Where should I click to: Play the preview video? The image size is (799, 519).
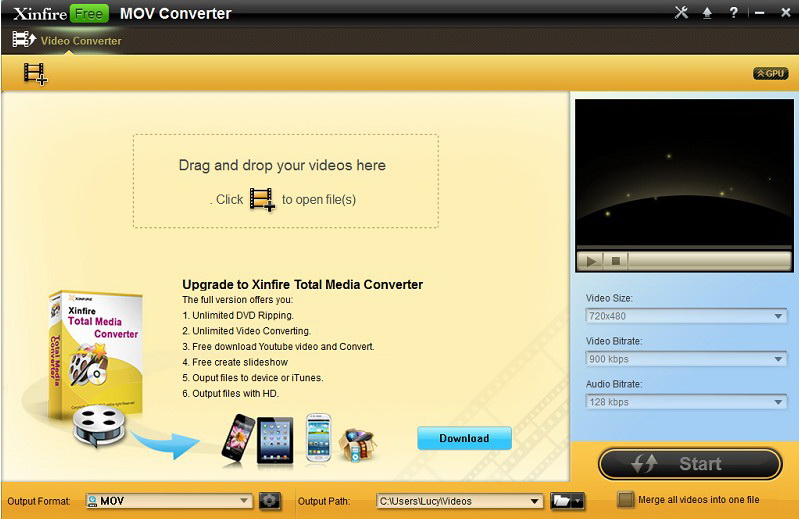pos(591,261)
